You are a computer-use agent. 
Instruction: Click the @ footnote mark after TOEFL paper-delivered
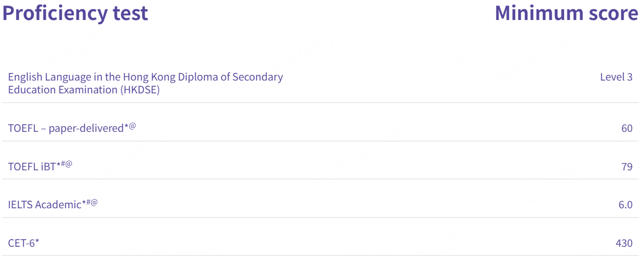[132, 126]
